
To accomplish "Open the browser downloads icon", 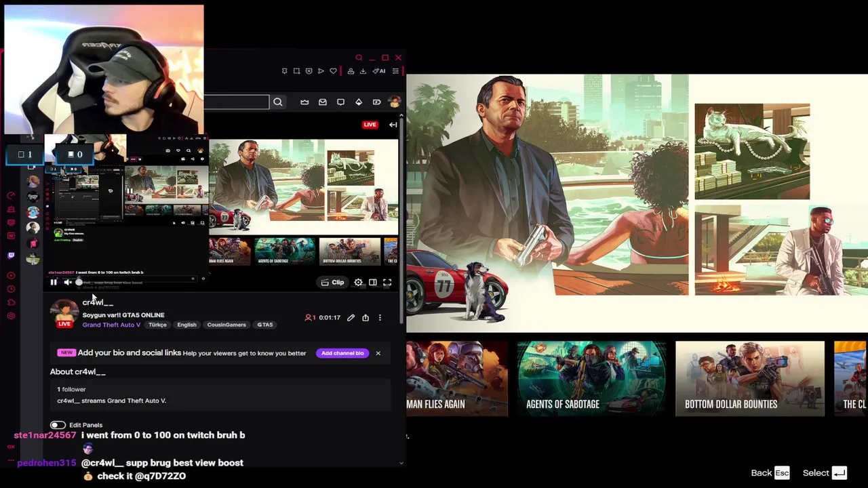I will [363, 71].
